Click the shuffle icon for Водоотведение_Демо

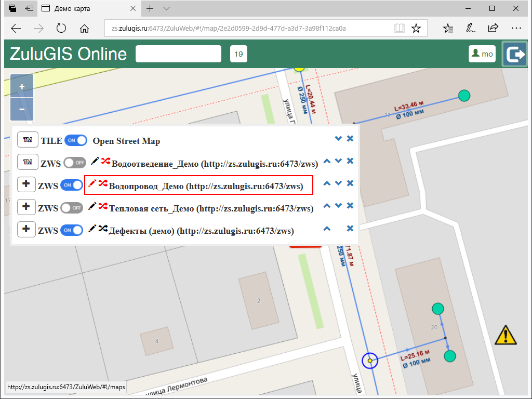(105, 161)
